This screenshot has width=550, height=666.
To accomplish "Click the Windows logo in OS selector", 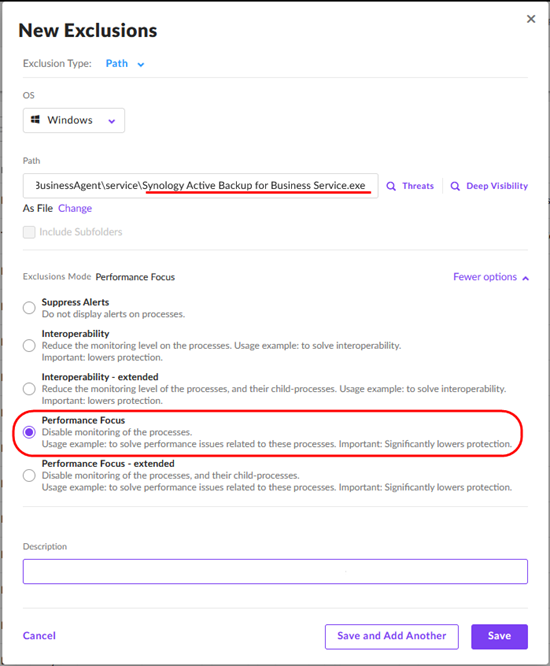I will (x=36, y=120).
